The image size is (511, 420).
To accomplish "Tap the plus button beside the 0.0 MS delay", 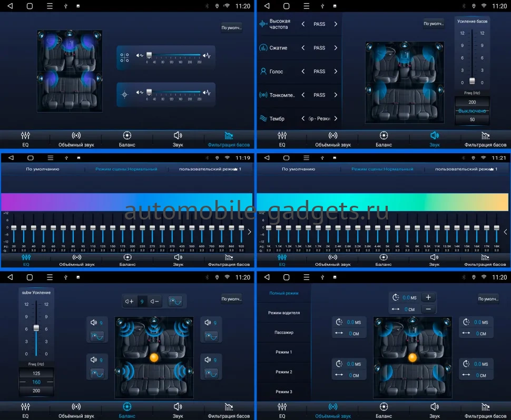I will tap(428, 297).
